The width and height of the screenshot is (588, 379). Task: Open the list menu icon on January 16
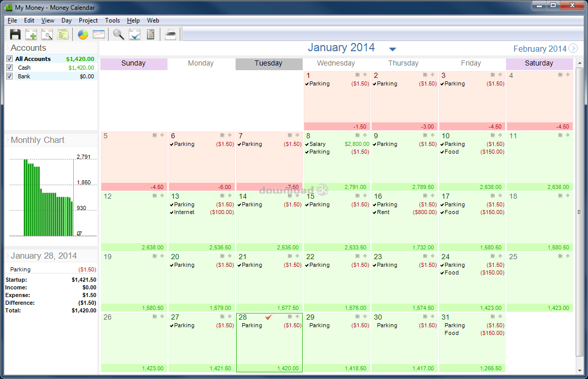425,196
